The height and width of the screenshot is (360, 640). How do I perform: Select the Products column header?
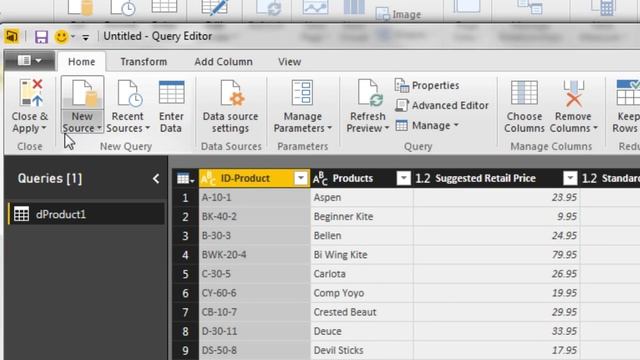click(x=361, y=178)
